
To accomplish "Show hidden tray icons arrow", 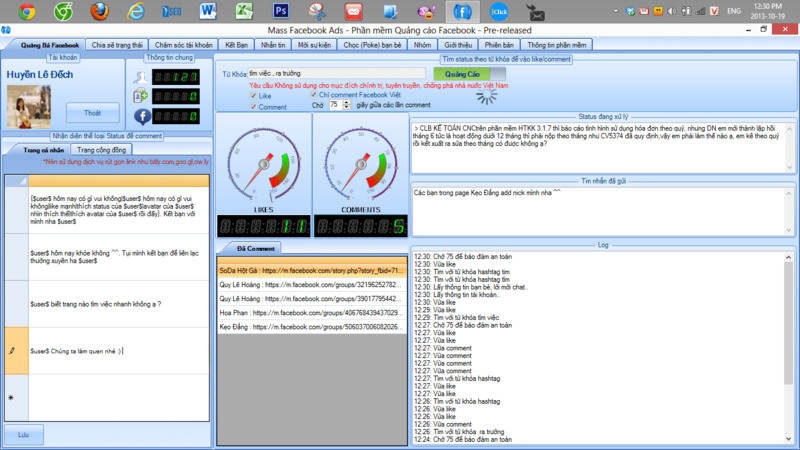I will point(615,11).
